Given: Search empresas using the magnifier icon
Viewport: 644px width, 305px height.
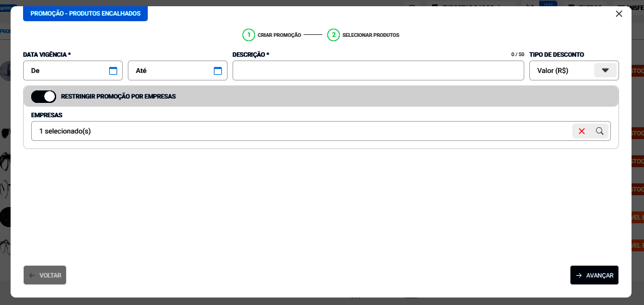Looking at the screenshot, I should coord(600,131).
